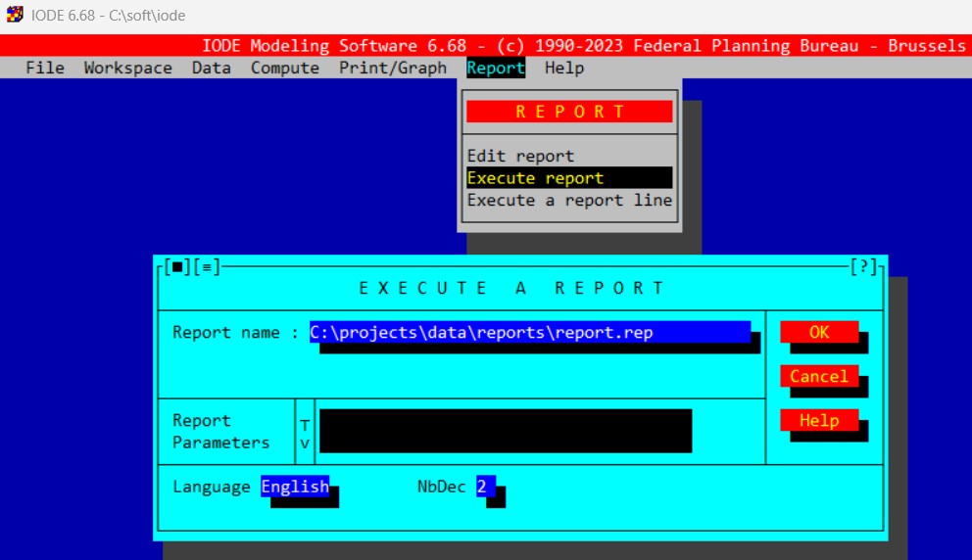972x560 pixels.
Task: Close dialog using the [■] box icon
Action: pos(177,267)
